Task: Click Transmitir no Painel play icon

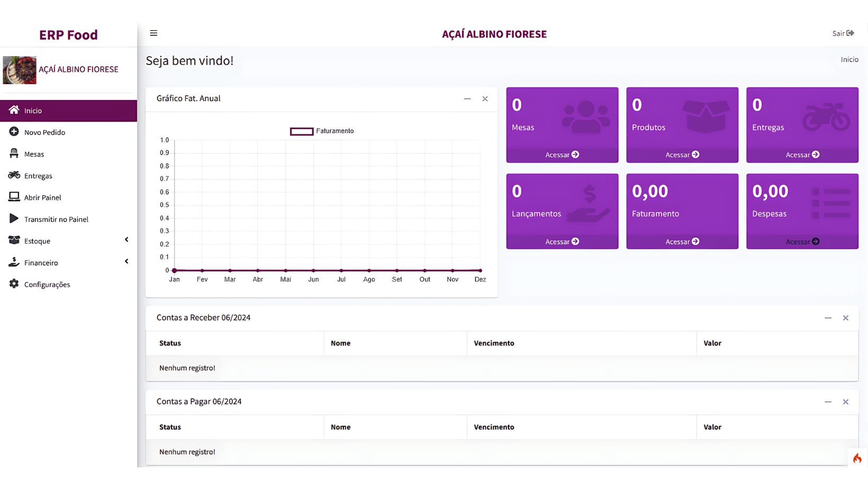Action: click(14, 219)
